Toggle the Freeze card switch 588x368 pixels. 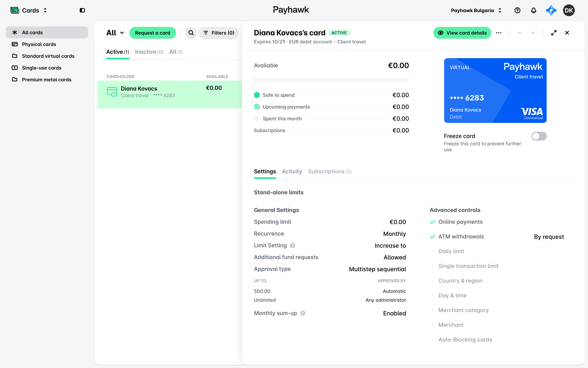[539, 136]
